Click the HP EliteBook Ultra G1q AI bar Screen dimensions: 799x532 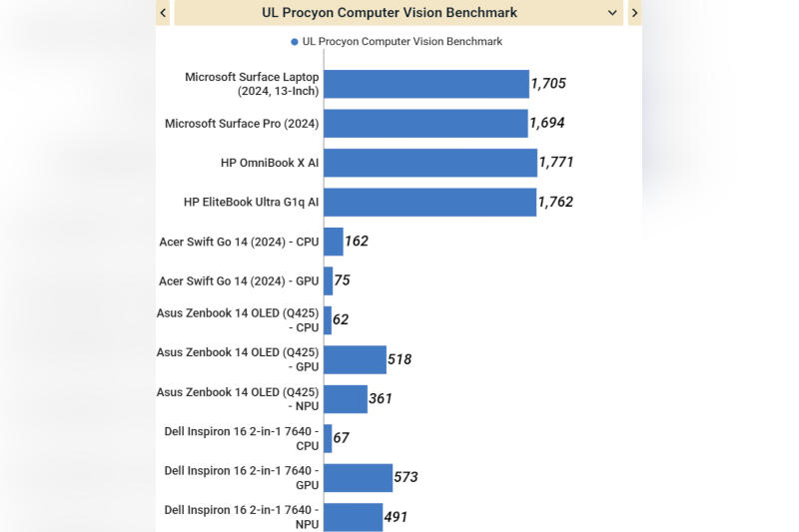429,202
